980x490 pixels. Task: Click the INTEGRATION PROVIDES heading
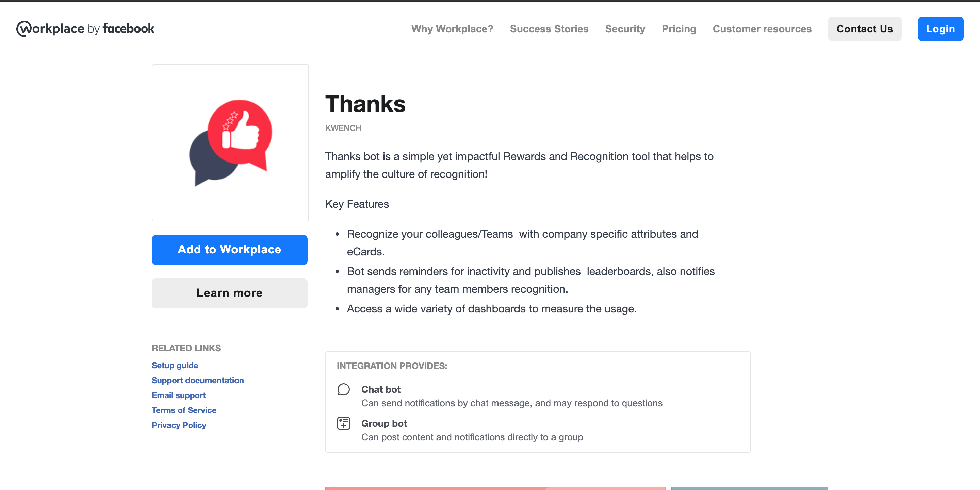pyautogui.click(x=392, y=366)
